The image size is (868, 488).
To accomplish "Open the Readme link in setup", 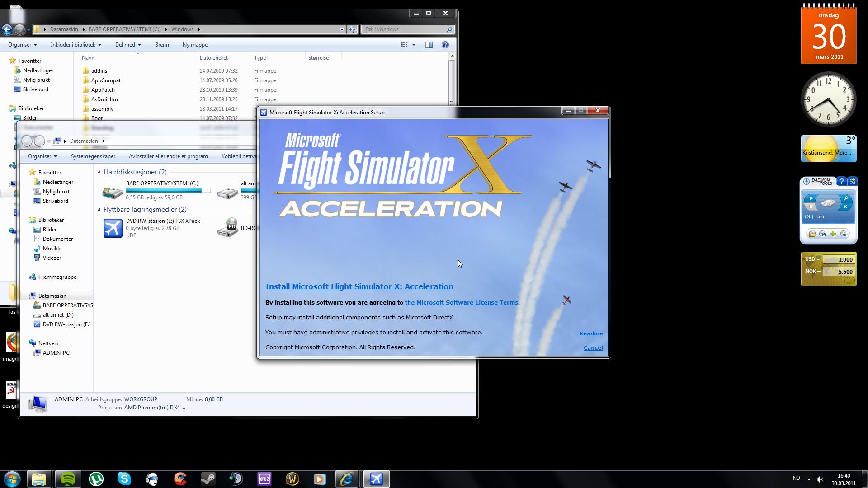I will point(591,333).
